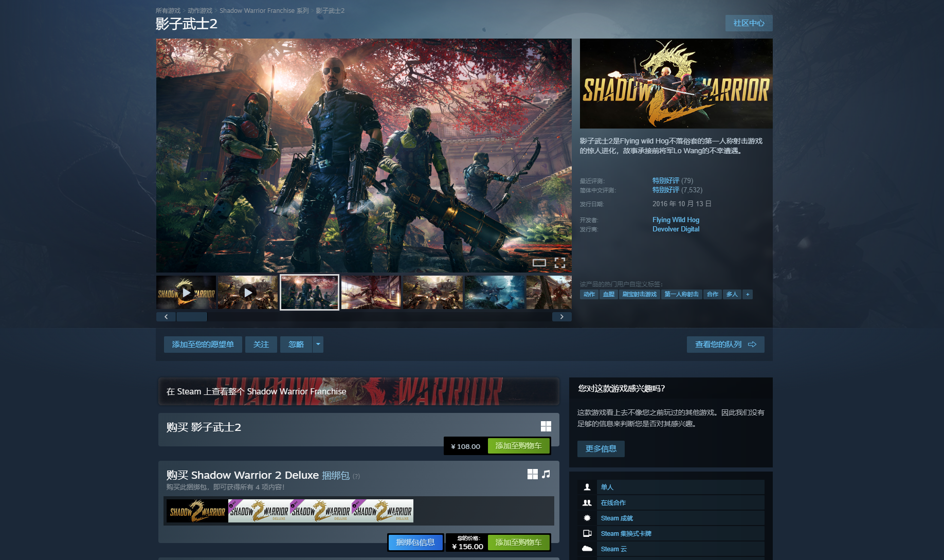Select the highlighted three-characters screenshot thumbnail

[x=310, y=293]
